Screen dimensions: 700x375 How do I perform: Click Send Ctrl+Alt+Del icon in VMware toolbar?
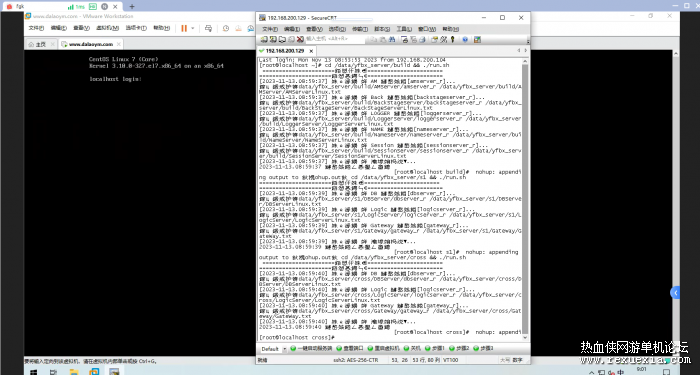[208, 28]
